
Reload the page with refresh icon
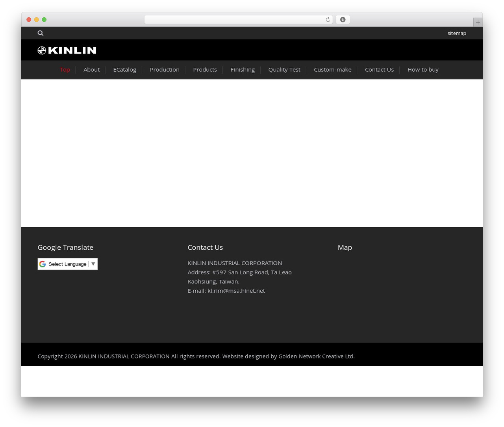tap(328, 20)
